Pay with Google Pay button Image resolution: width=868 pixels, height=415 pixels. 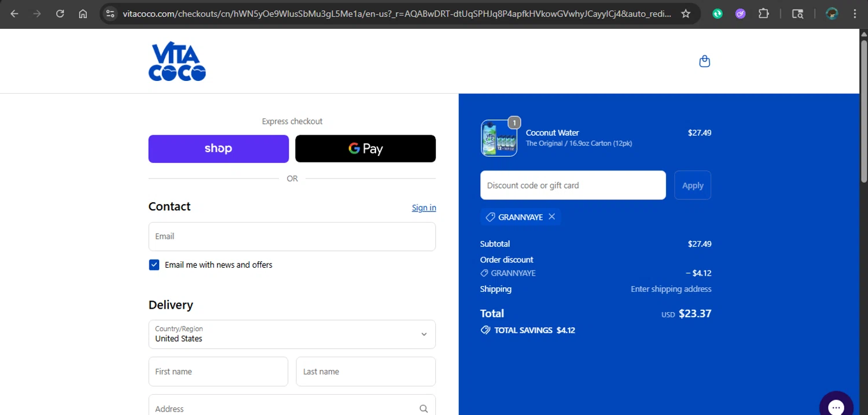[x=365, y=149]
